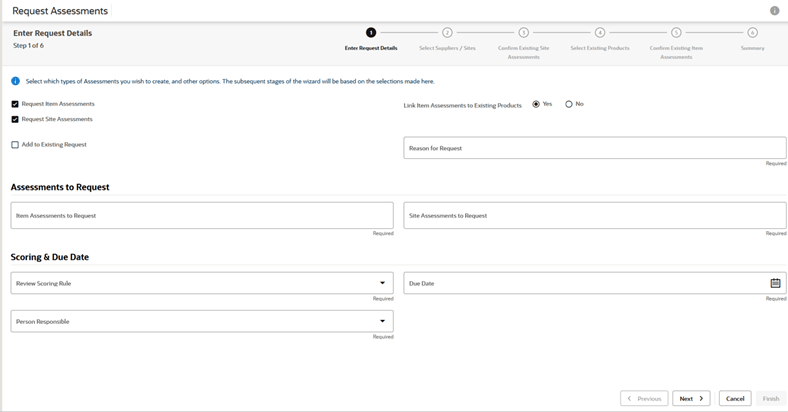Focus Item Assessments to Request field
This screenshot has width=788, height=412.
[x=202, y=216]
